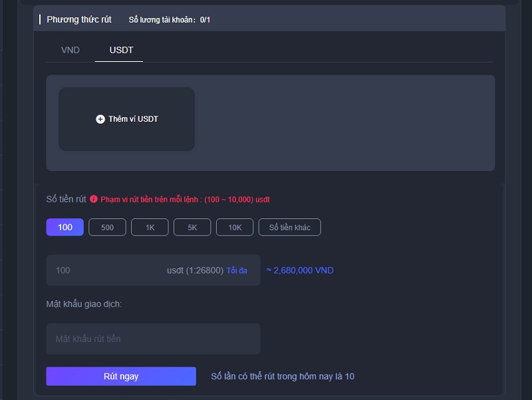This screenshot has height=400, width=532.
Task: Click the 2,680,000 VND conversion text
Action: (300, 270)
